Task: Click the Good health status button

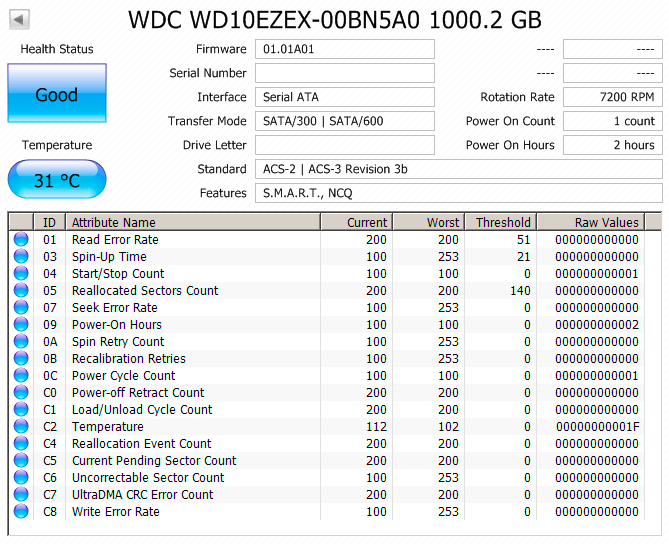Action: tap(57, 93)
